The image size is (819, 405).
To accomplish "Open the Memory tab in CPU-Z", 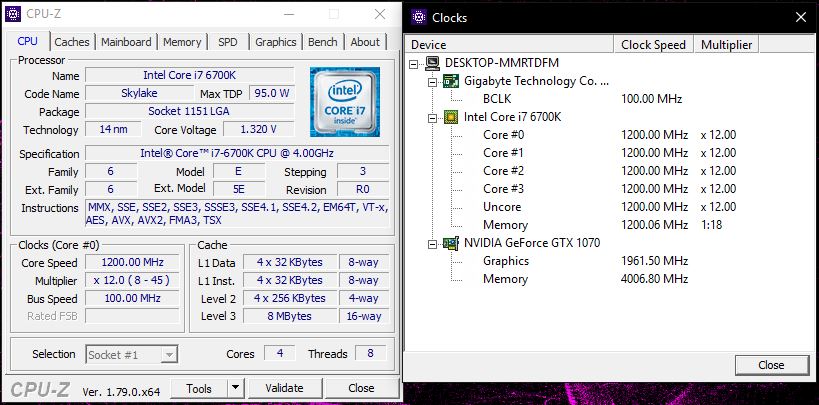I will click(182, 42).
